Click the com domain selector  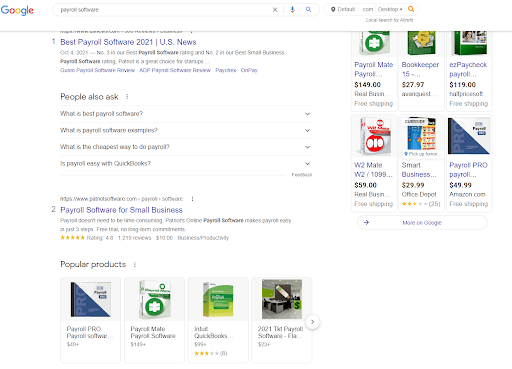click(x=368, y=9)
